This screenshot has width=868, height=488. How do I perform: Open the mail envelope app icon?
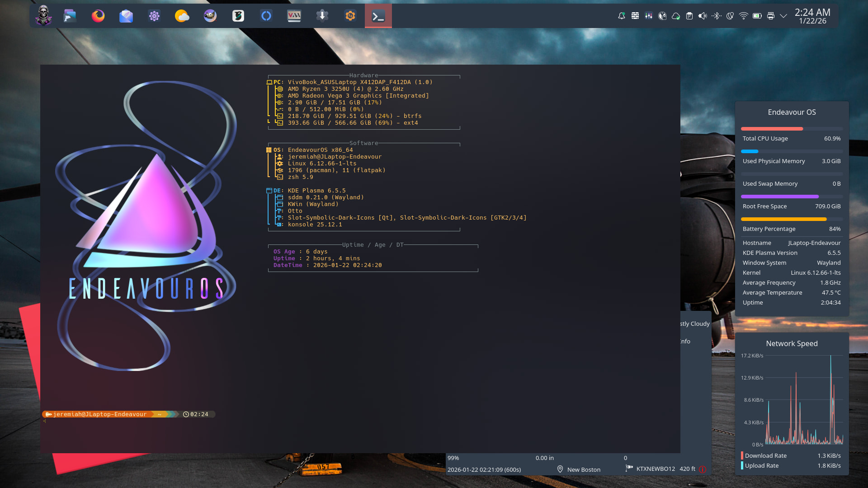[x=126, y=16]
